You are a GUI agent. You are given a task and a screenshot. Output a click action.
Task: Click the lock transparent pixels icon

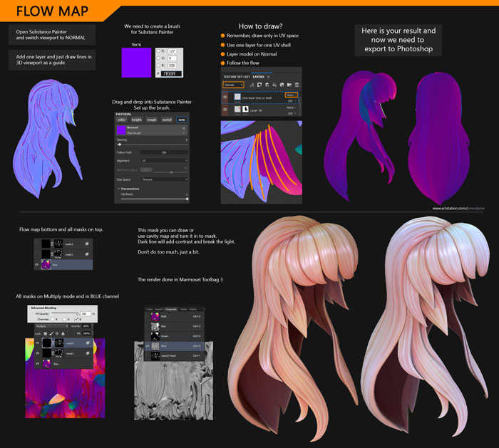44,333
